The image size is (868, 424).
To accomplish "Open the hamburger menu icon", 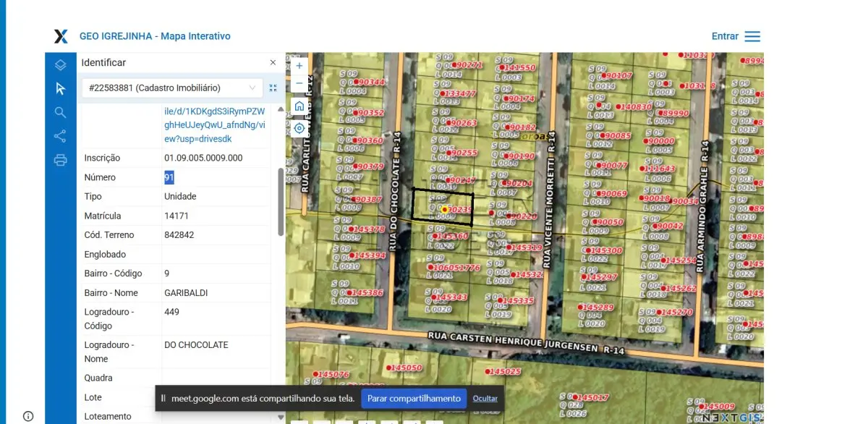I will 752,36.
